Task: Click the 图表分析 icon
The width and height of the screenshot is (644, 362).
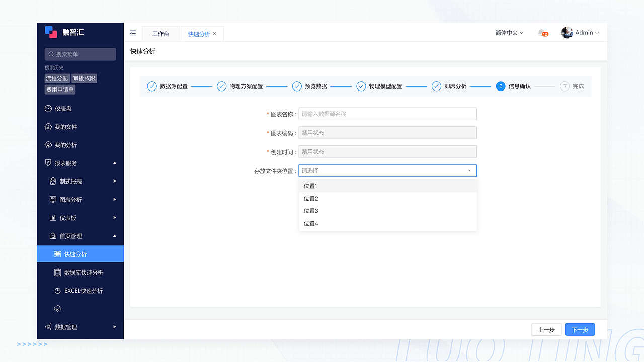Action: click(x=53, y=200)
